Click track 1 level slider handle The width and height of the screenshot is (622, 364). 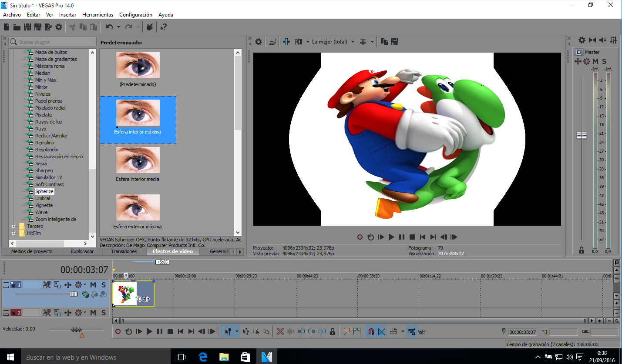click(74, 294)
